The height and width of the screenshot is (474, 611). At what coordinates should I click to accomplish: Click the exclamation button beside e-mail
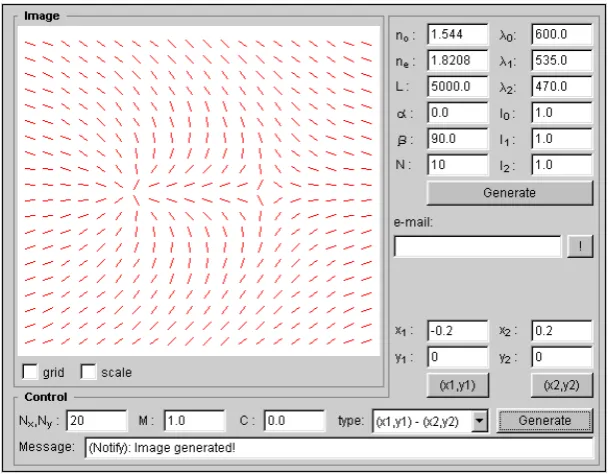tap(580, 246)
